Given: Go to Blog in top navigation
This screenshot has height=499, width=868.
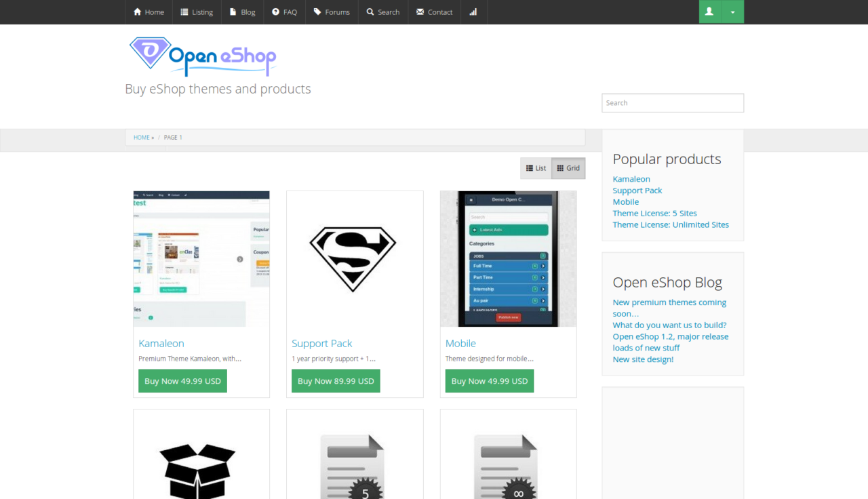Looking at the screenshot, I should coord(243,12).
